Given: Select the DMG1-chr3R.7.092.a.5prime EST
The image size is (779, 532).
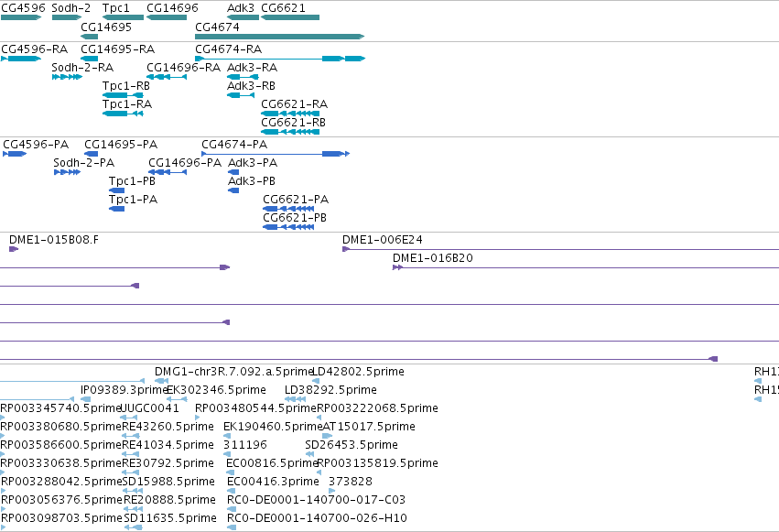Looking at the screenshot, I should pyautogui.click(x=233, y=372).
